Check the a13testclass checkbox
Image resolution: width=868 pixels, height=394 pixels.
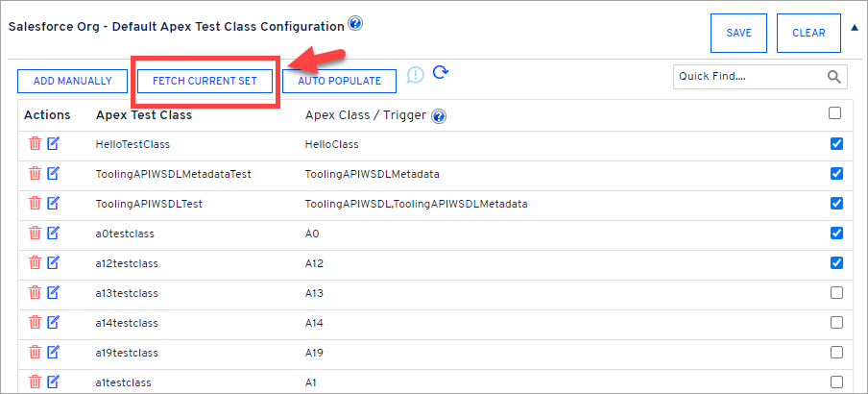834,293
